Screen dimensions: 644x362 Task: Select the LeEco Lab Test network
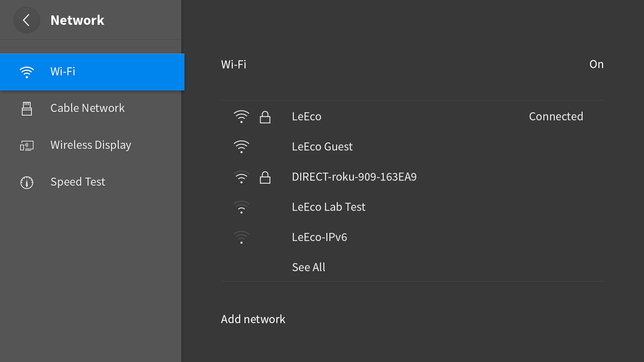tap(413, 207)
